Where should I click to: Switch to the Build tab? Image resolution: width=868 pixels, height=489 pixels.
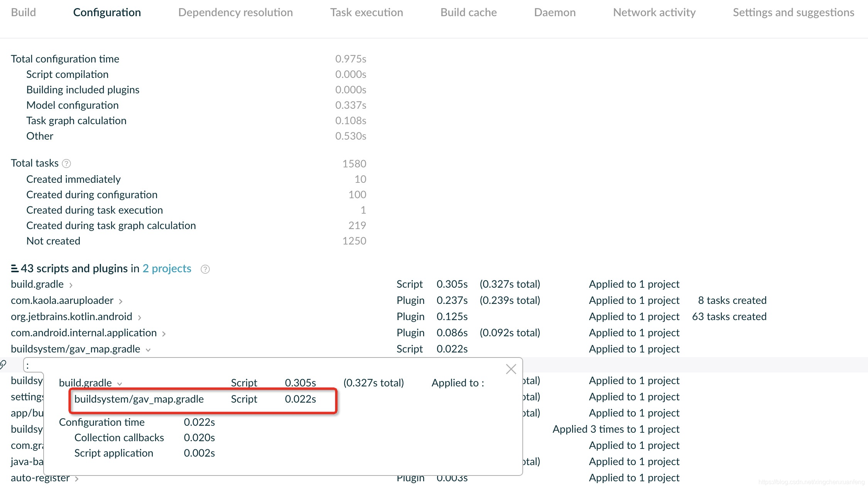23,12
